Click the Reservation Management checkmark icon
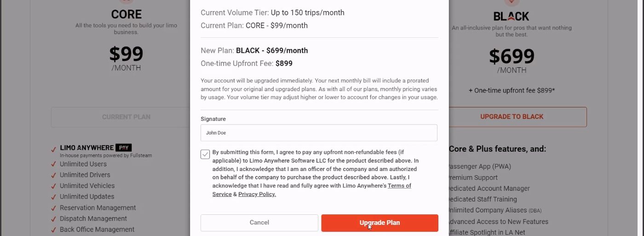Screen dimensions: 644x236 tap(54, 208)
